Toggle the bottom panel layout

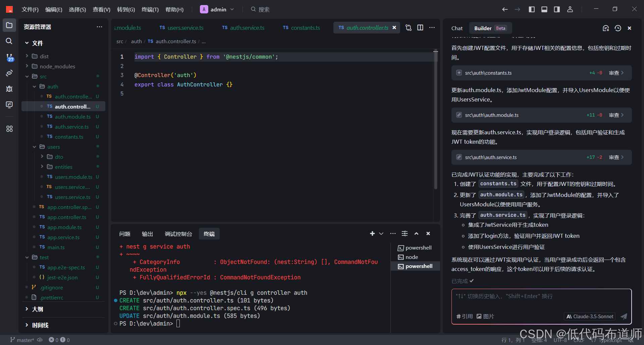(544, 9)
